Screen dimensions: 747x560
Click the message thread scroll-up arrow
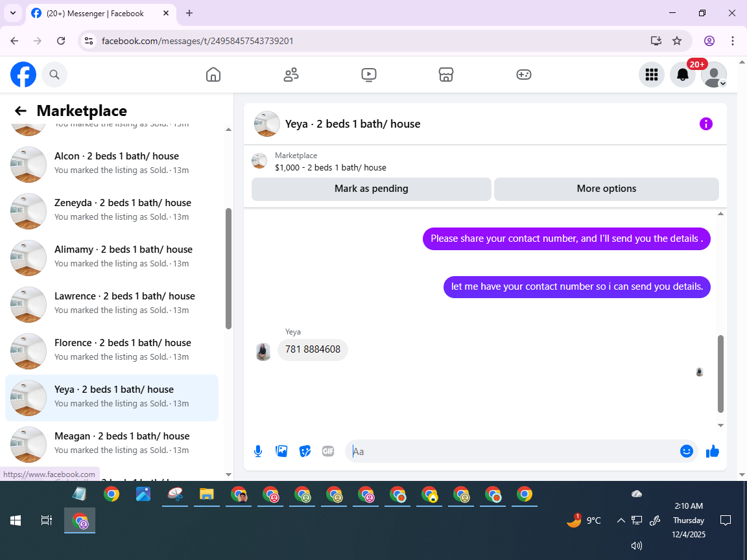coord(720,214)
